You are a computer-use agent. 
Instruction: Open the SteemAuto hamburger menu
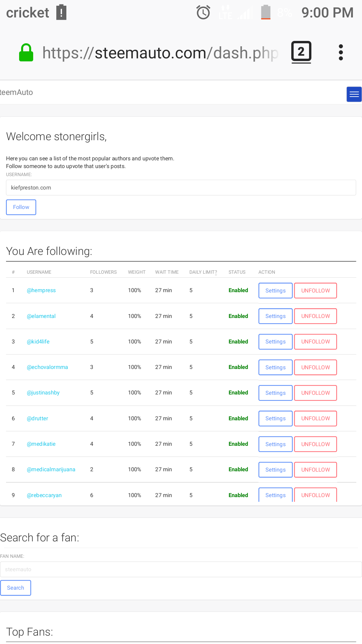pyautogui.click(x=354, y=94)
